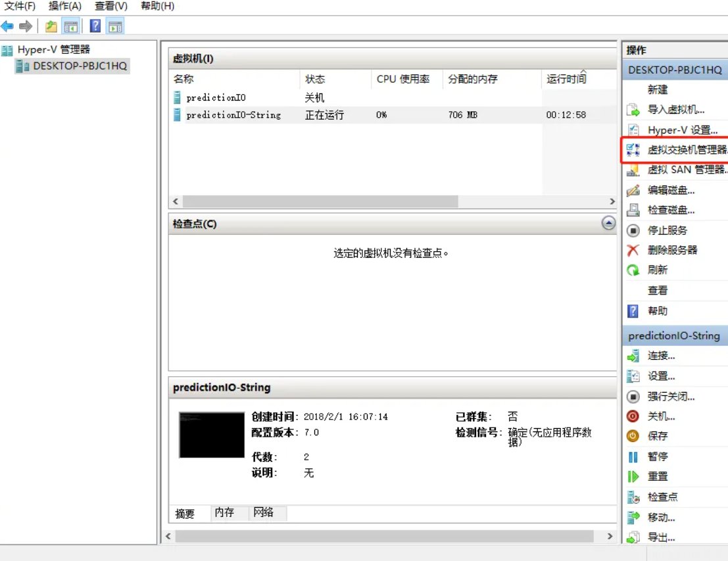Toggle the show/hide action pane toolbar icon
This screenshot has height=561, width=728.
click(x=115, y=26)
